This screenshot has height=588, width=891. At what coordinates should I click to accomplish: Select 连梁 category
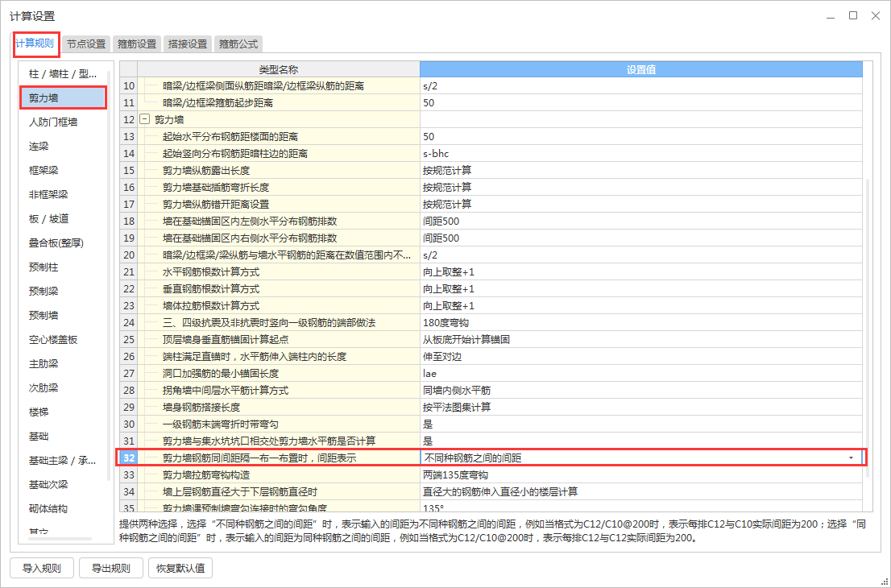click(63, 147)
